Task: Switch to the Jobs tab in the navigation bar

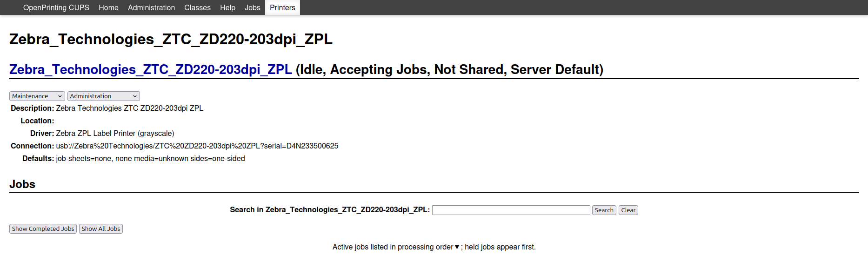Action: click(252, 7)
